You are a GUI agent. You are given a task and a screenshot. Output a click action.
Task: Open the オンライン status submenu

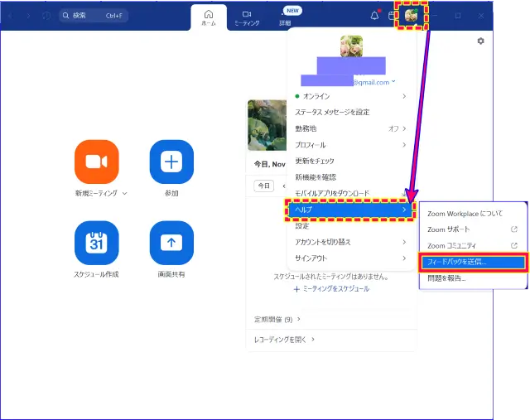pos(349,96)
